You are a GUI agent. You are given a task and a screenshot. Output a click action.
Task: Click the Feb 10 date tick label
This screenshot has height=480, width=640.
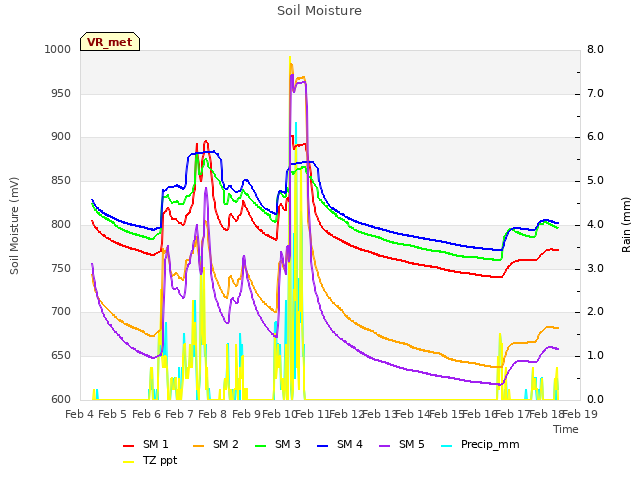(x=279, y=414)
